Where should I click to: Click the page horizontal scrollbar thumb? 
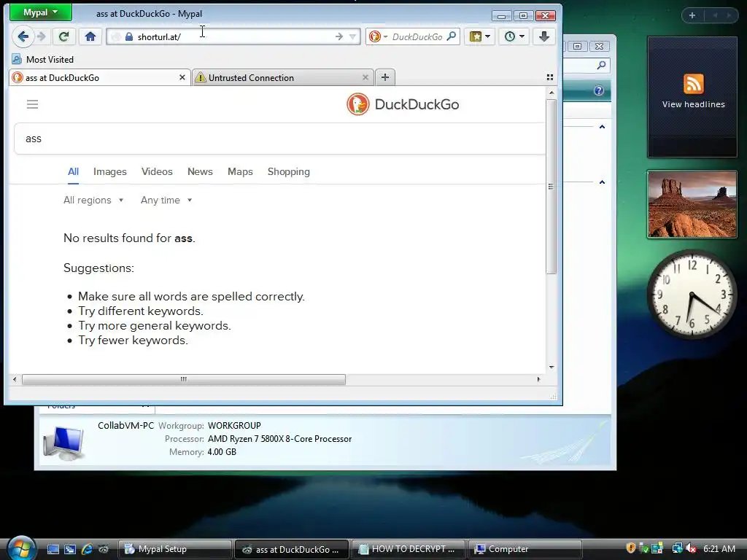pyautogui.click(x=184, y=379)
